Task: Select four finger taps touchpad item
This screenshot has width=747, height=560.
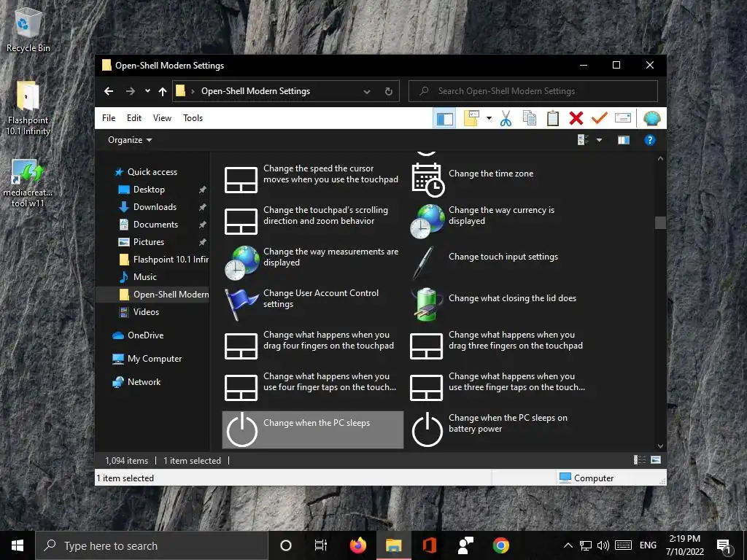Action: pos(312,386)
